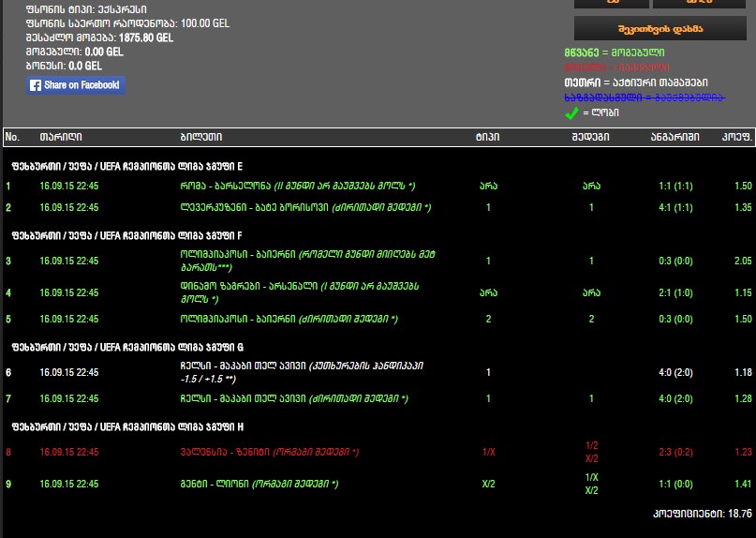
Task: Click the 100.00 GEL stake amount
Action: (x=205, y=23)
